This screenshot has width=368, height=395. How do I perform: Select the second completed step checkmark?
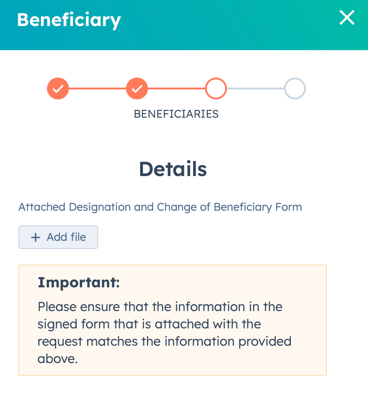(x=137, y=89)
